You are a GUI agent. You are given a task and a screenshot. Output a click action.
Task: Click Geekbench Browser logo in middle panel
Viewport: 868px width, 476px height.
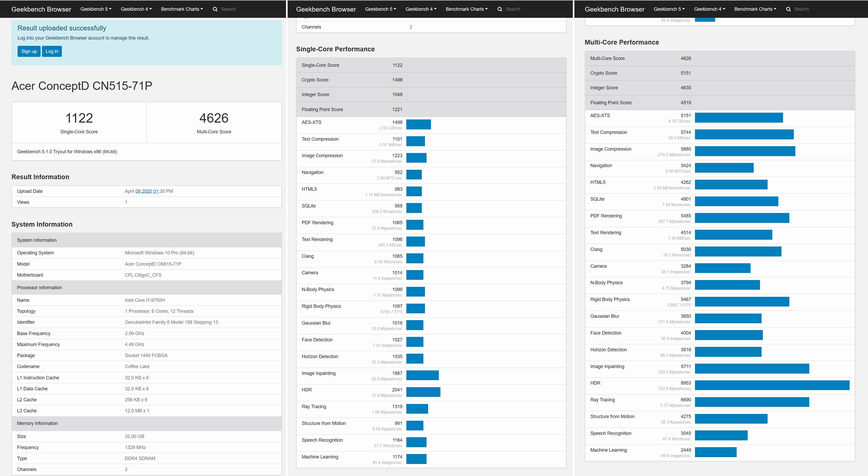point(326,9)
